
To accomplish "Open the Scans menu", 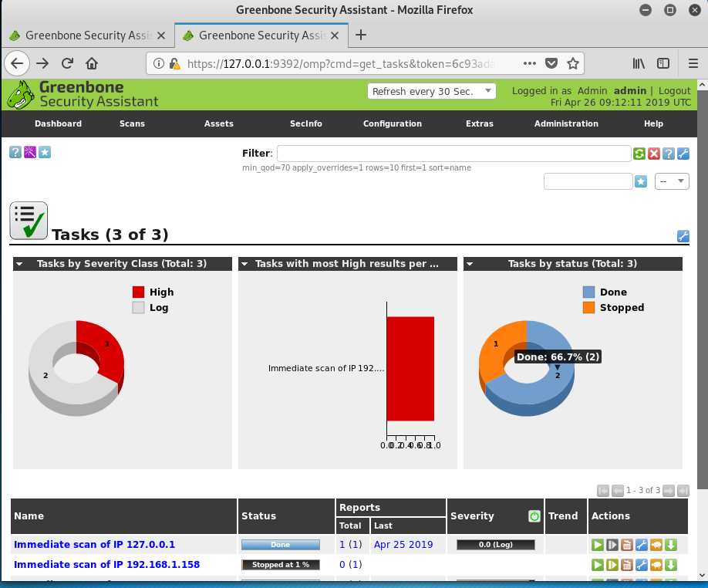I will [x=132, y=123].
